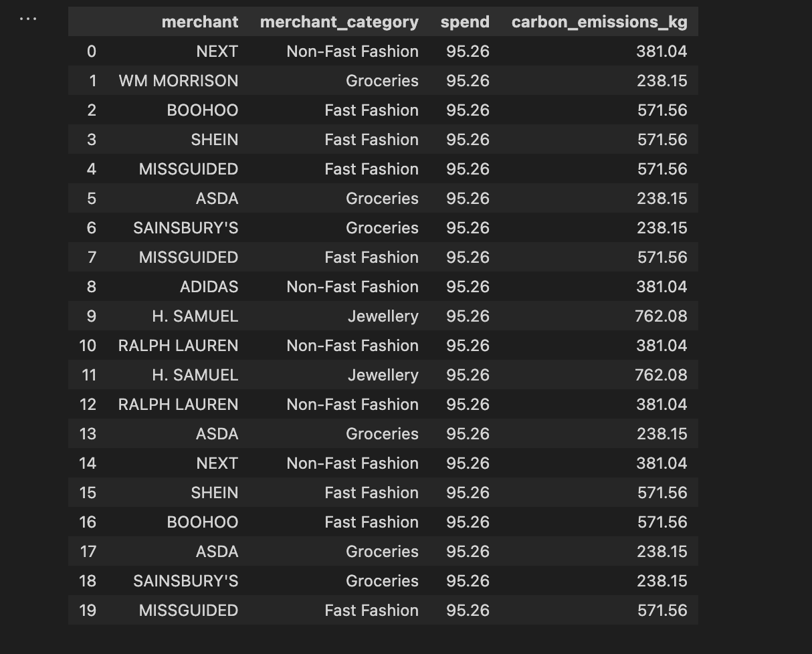Viewport: 812px width, 654px height.
Task: Select ADIDAS merchant cell
Action: (x=209, y=287)
